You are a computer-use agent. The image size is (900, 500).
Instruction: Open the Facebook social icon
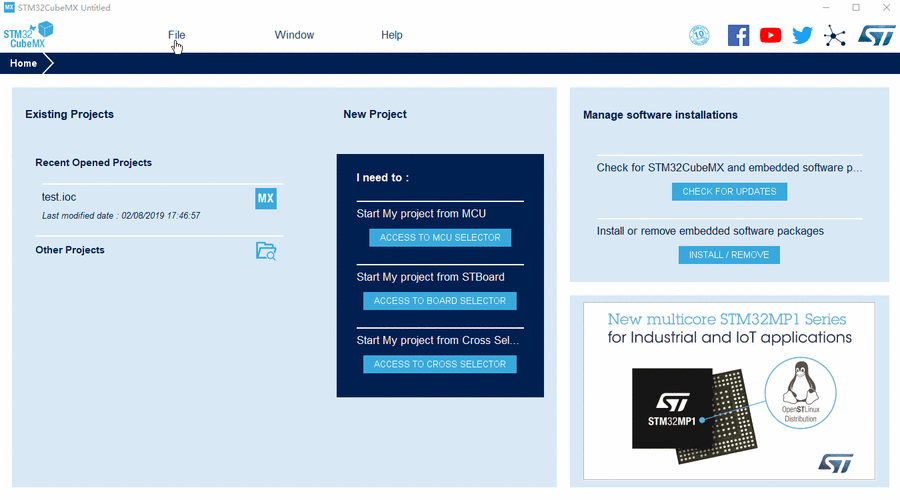(738, 36)
